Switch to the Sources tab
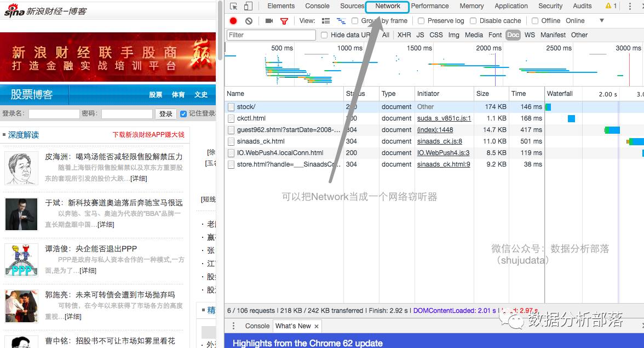This screenshot has height=348, width=644. [x=352, y=6]
